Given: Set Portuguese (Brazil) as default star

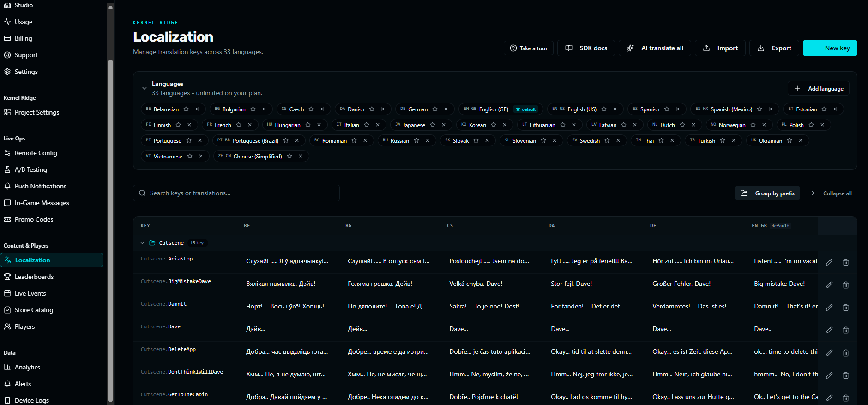Looking at the screenshot, I should (286, 141).
